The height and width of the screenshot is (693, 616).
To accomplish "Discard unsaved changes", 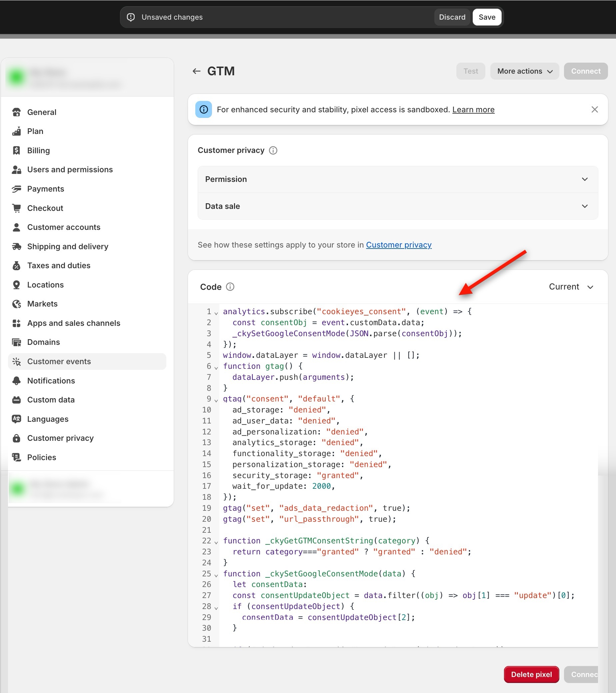I will coord(452,17).
